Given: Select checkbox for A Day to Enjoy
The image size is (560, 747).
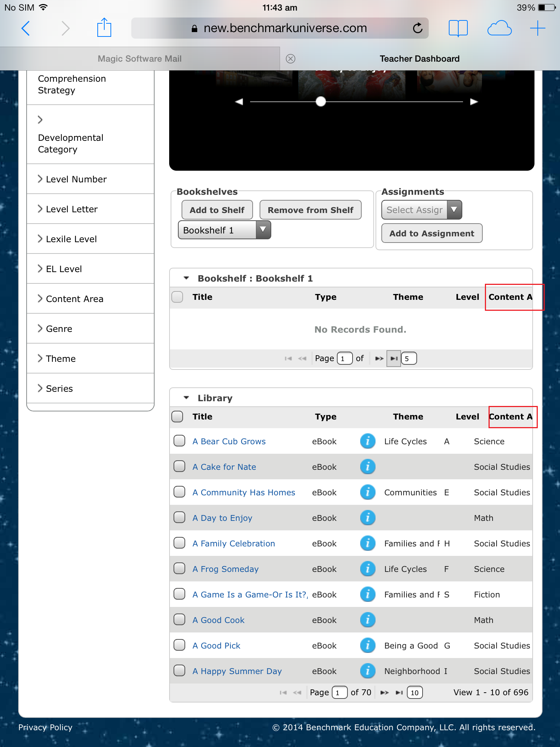Looking at the screenshot, I should [x=179, y=517].
